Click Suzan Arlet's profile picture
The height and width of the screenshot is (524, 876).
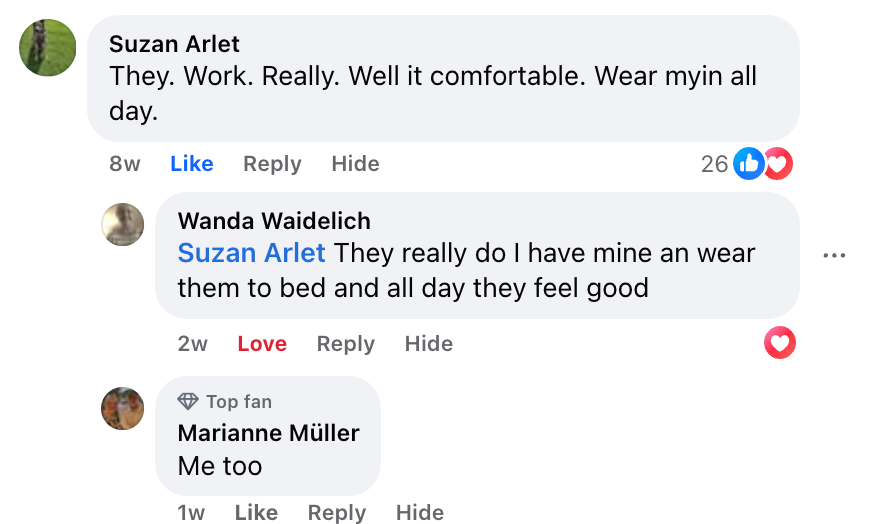click(48, 47)
